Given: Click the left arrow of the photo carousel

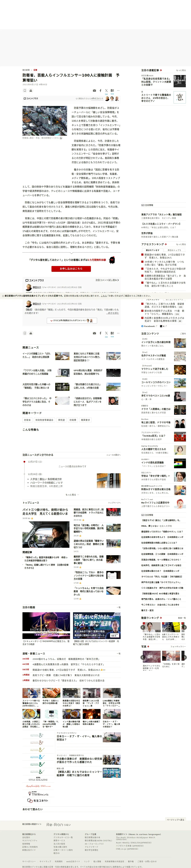Looking at the screenshot, I should (143, 657).
